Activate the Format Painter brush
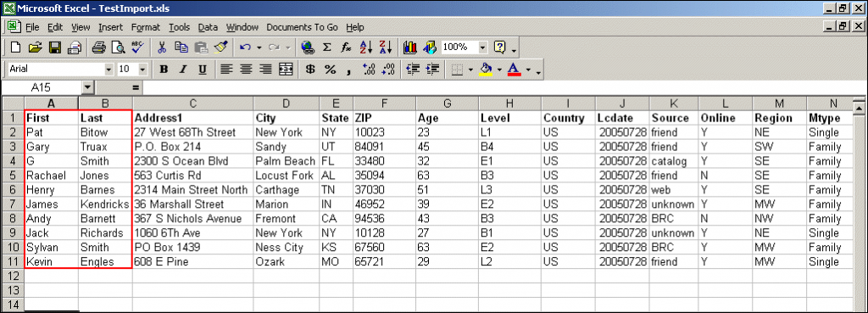This screenshot has height=313, width=868. [220, 48]
